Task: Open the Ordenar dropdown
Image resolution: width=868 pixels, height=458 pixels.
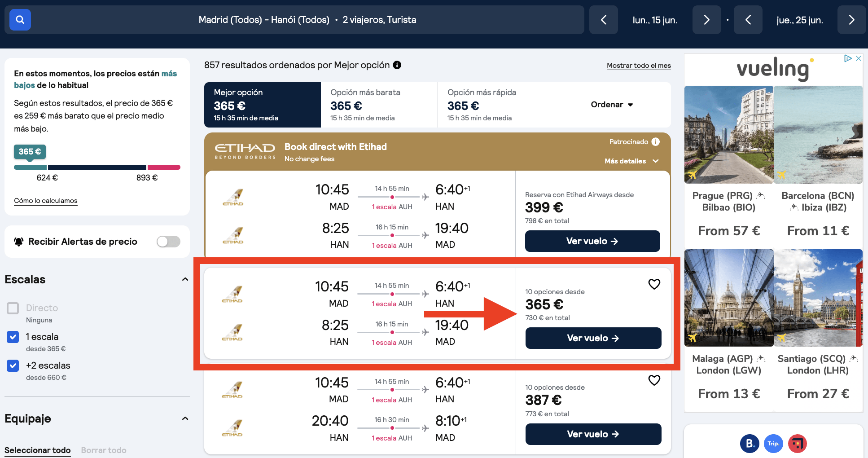Action: coord(612,105)
